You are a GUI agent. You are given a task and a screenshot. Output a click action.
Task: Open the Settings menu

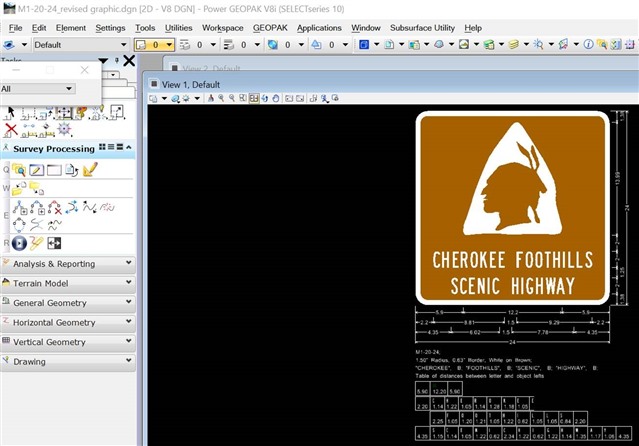110,28
